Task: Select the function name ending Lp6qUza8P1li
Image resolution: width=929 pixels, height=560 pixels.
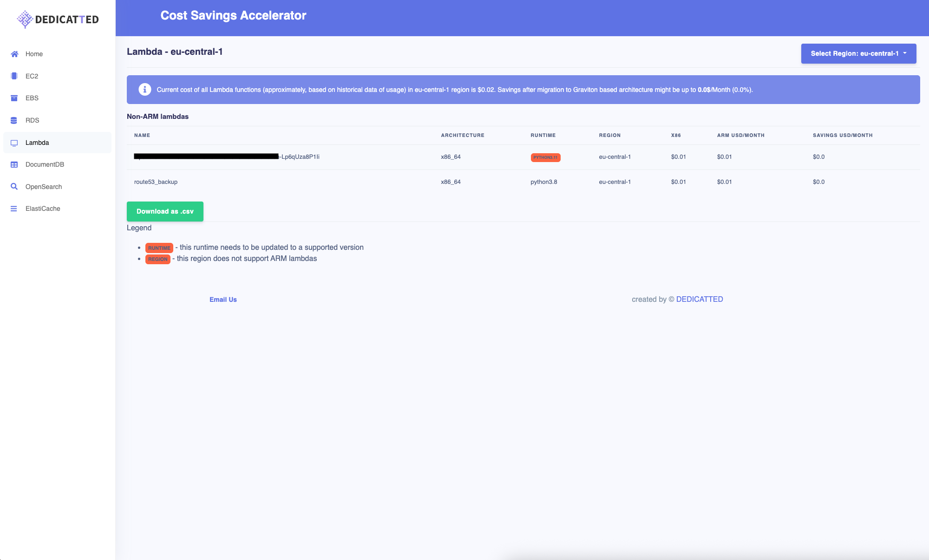Action: pyautogui.click(x=227, y=157)
